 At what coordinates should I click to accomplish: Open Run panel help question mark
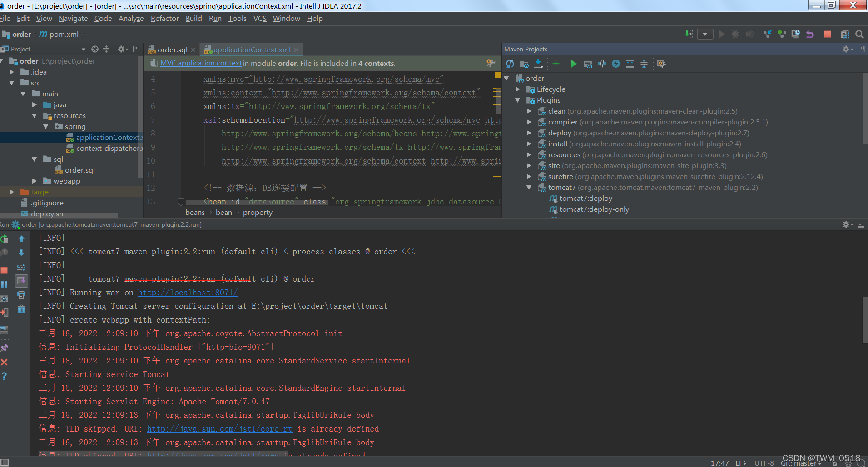[x=4, y=376]
